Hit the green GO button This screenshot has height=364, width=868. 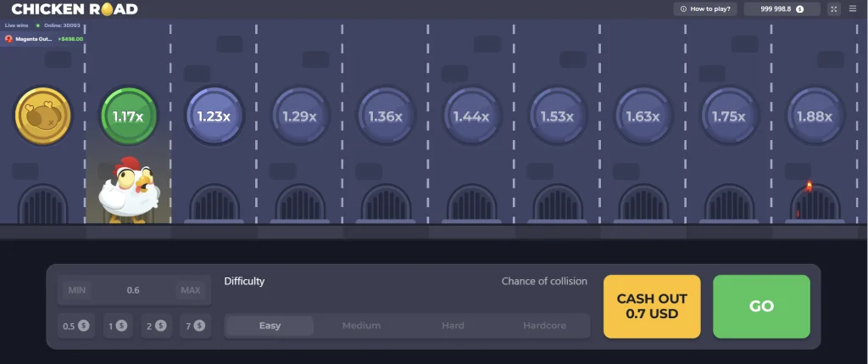[761, 306]
